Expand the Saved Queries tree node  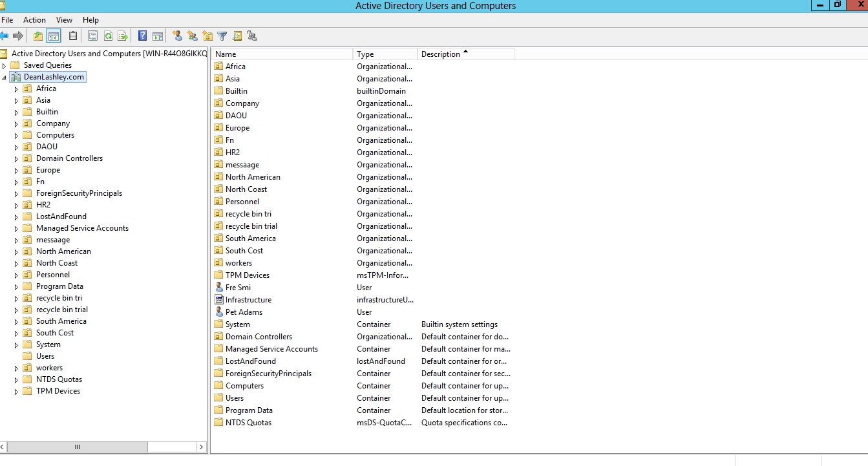(x=5, y=65)
